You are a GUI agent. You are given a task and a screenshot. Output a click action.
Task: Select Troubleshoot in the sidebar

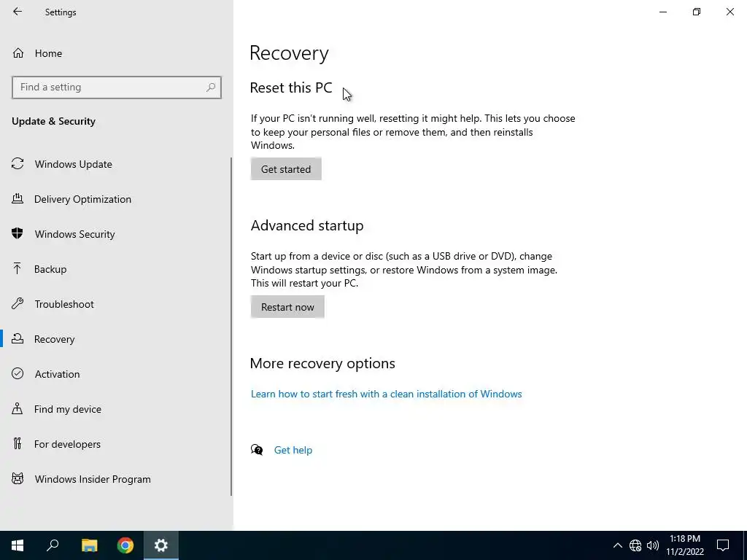(64, 304)
